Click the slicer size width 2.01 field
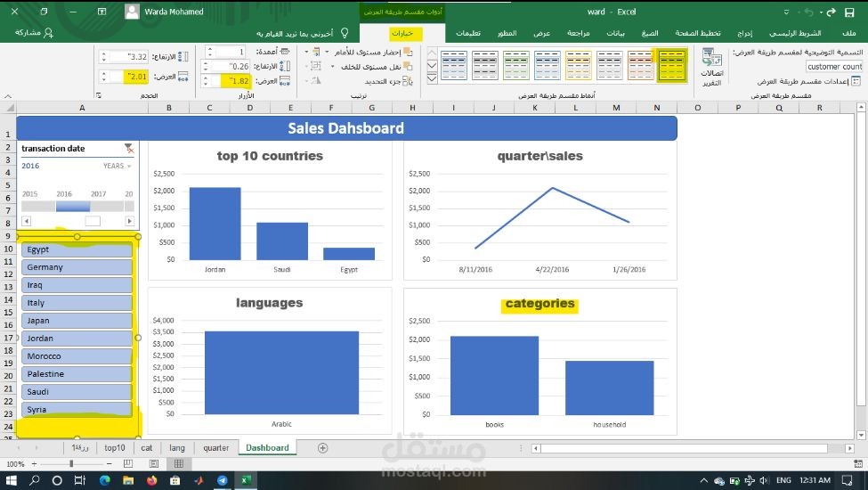 pos(128,77)
